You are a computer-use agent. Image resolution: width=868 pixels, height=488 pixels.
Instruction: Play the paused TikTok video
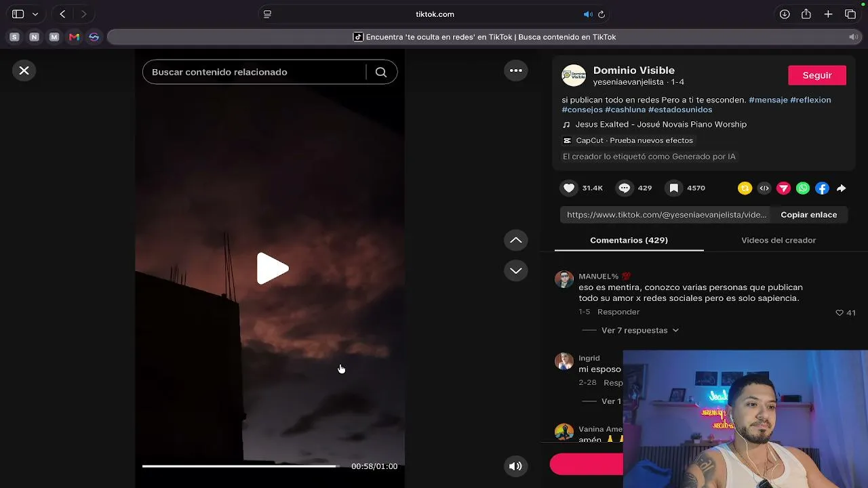pyautogui.click(x=273, y=268)
